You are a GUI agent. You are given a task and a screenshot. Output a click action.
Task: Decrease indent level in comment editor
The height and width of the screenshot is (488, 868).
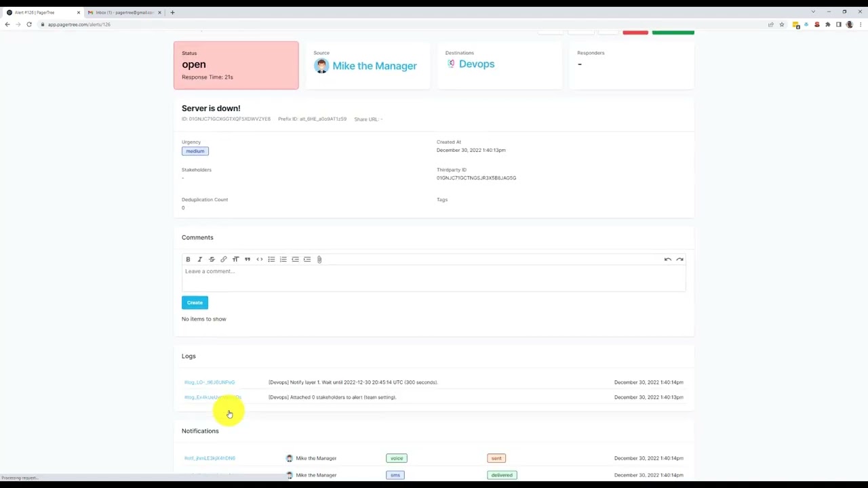pyautogui.click(x=295, y=259)
